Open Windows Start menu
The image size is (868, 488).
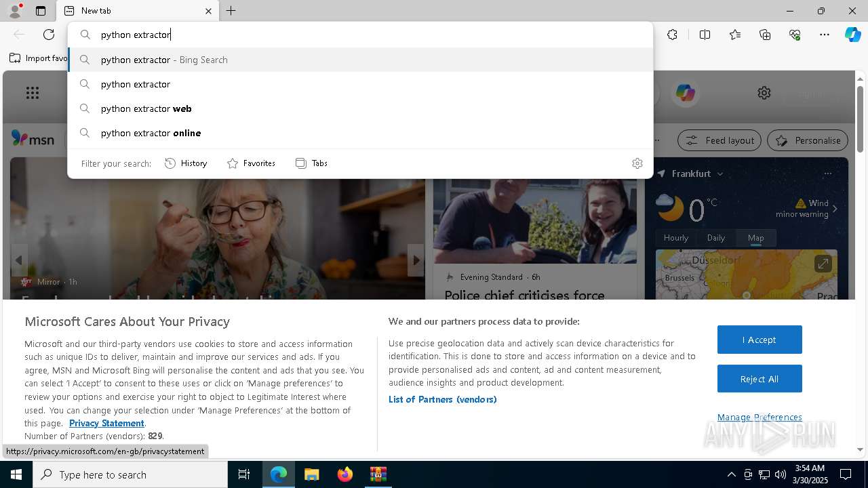[x=16, y=474]
